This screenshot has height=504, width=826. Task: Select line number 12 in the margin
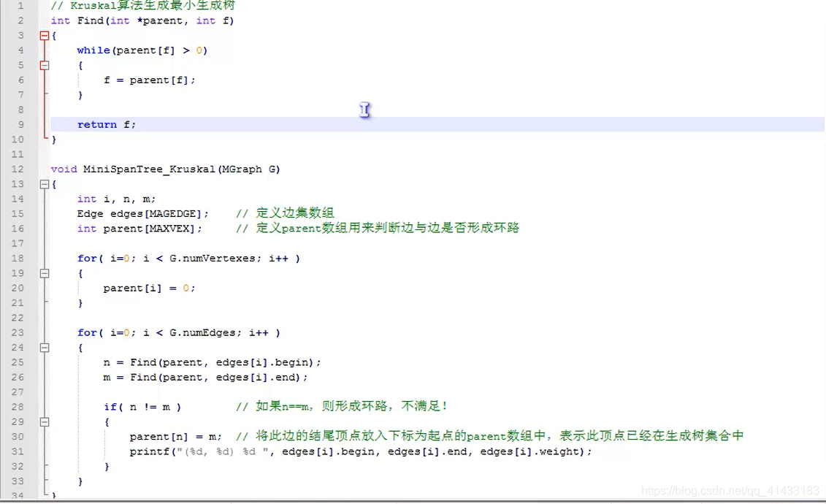[18, 169]
